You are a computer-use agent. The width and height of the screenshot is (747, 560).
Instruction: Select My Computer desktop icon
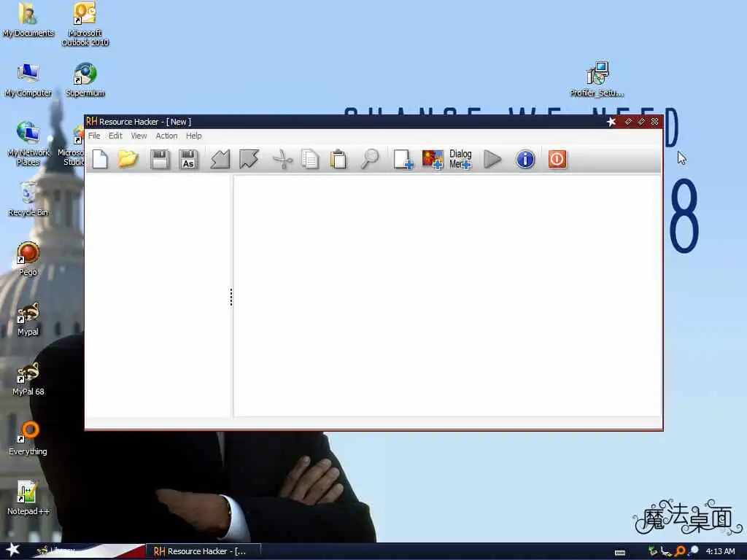point(28,80)
